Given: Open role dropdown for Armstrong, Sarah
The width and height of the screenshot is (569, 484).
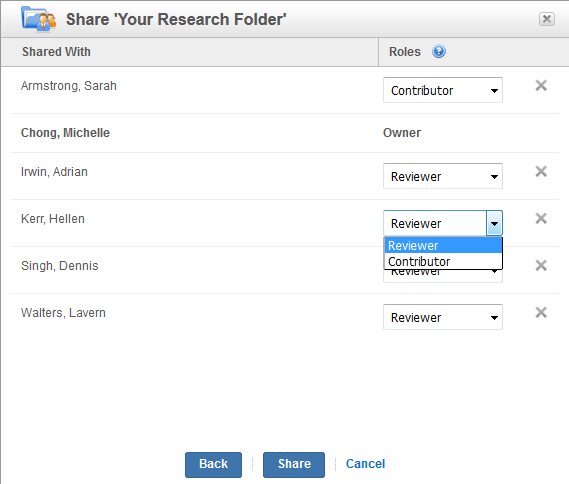Looking at the screenshot, I should 443,90.
